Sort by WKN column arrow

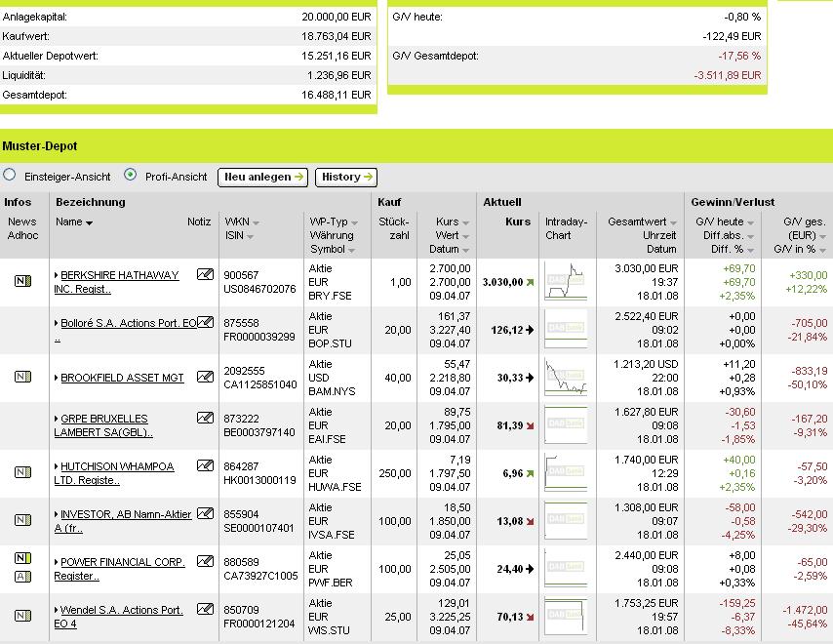(256, 223)
